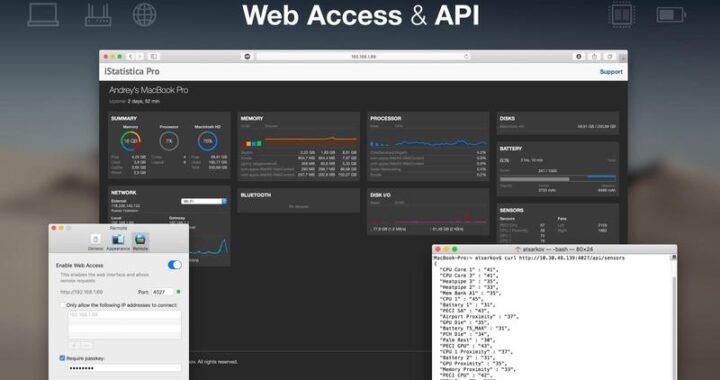720x380 pixels.
Task: Click the content blocker icon beside address bar
Action: click(x=248, y=56)
